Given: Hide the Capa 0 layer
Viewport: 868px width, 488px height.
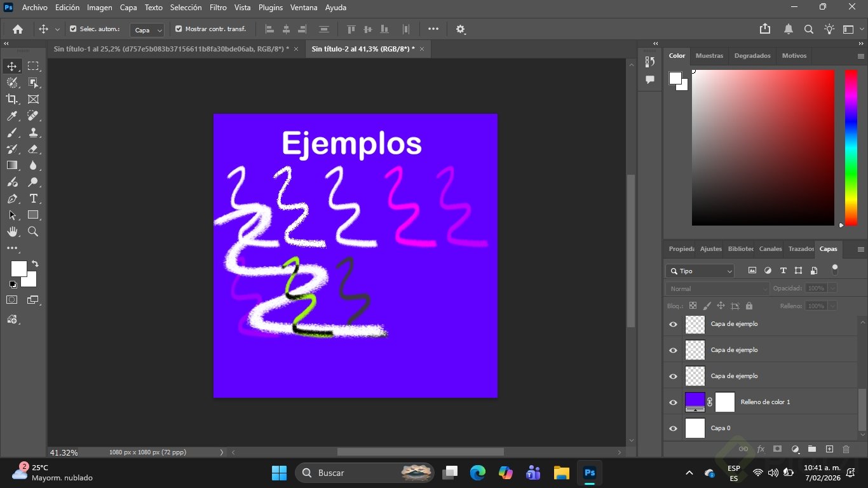Looking at the screenshot, I should [673, 428].
